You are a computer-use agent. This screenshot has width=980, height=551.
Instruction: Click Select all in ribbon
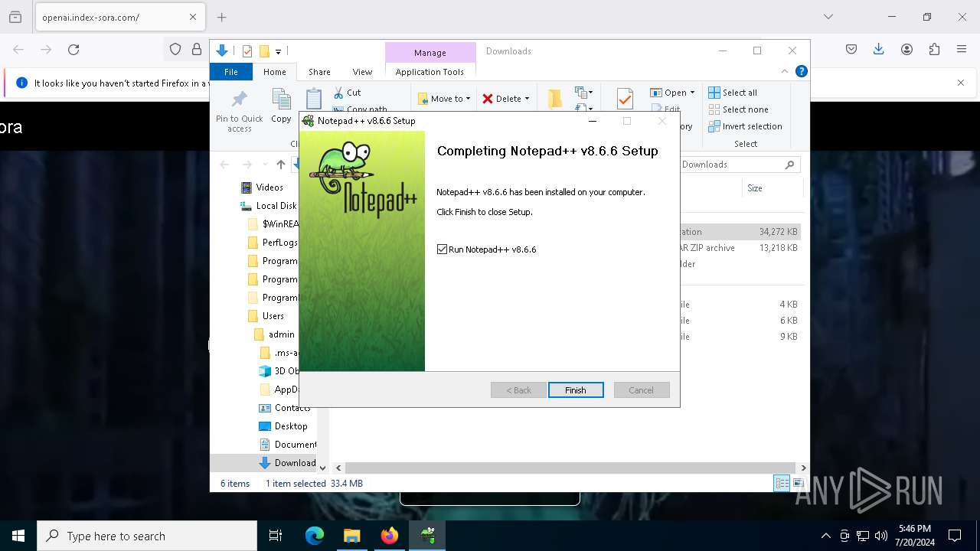coord(733,93)
